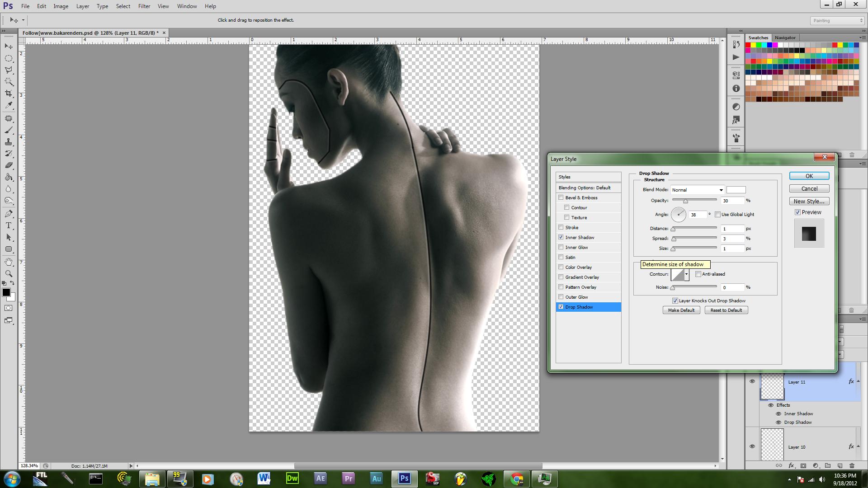
Task: Click new group folder icon in Layers panel
Action: [827, 465]
